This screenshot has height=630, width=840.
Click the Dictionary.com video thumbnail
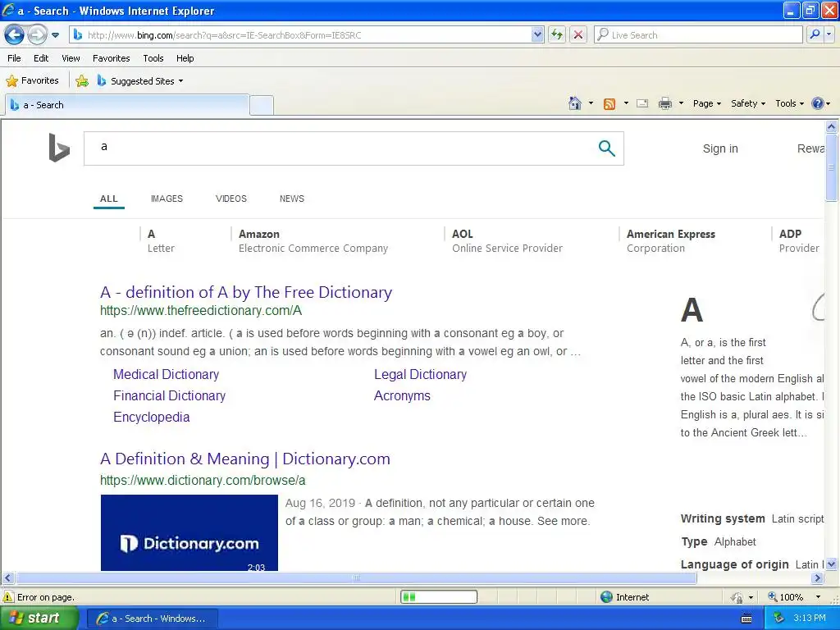click(189, 532)
